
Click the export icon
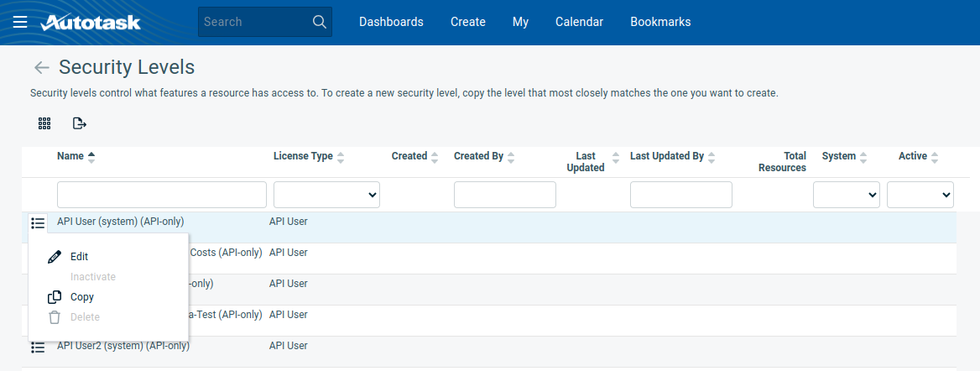[x=80, y=123]
